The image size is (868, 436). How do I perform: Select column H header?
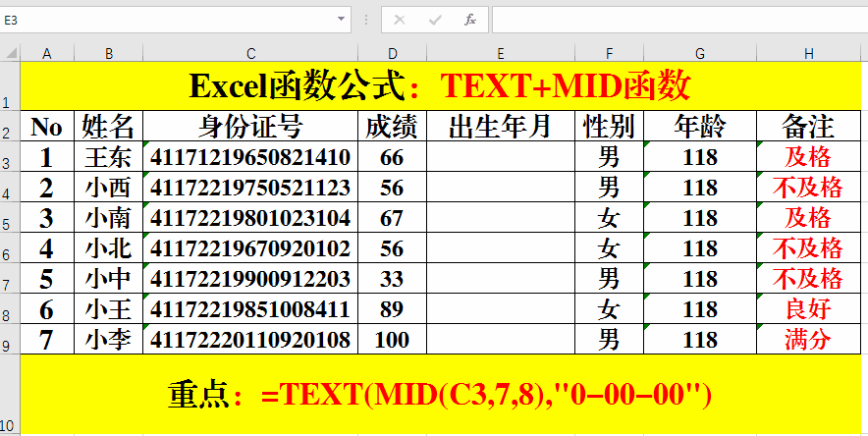coord(809,53)
